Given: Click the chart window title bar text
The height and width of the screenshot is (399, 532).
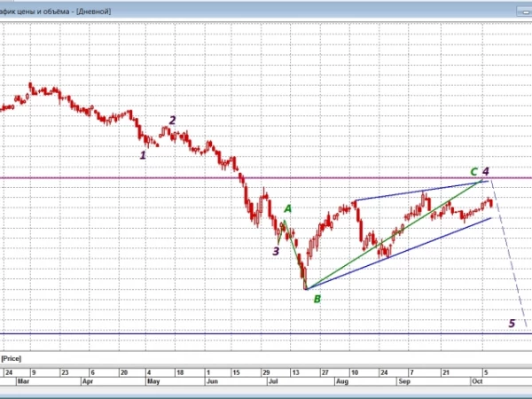Looking at the screenshot, I should 55,12.
